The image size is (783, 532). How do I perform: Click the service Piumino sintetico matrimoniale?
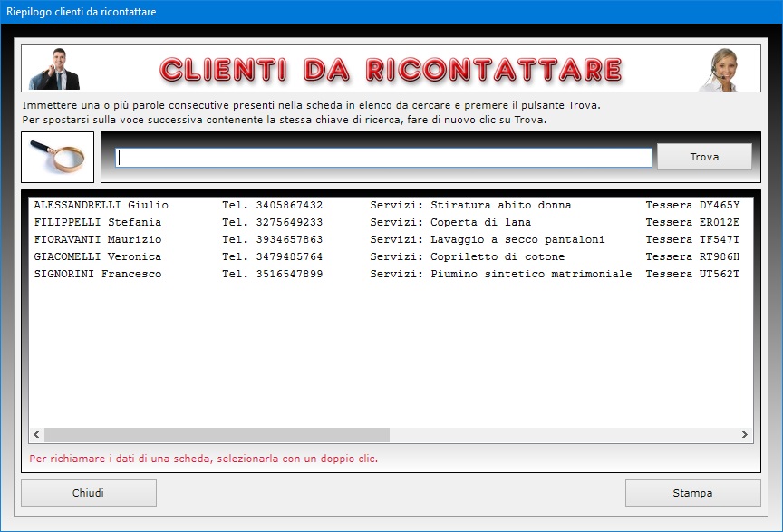(x=531, y=274)
